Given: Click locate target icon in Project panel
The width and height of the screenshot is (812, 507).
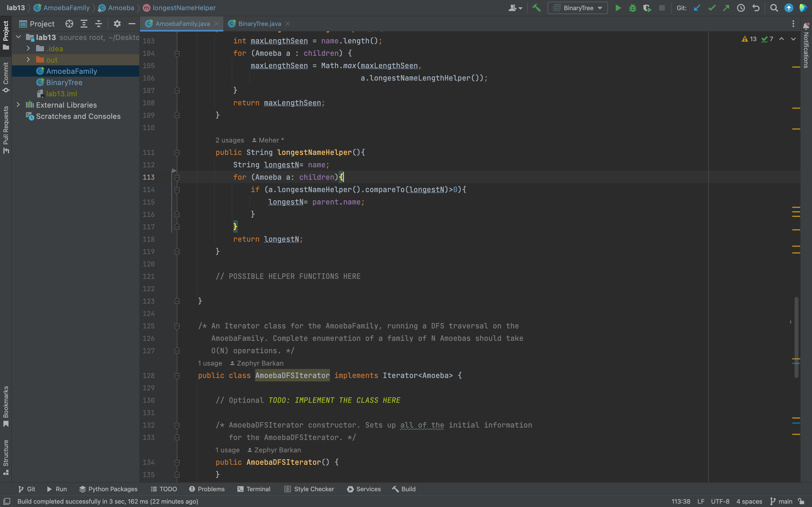Looking at the screenshot, I should (69, 24).
